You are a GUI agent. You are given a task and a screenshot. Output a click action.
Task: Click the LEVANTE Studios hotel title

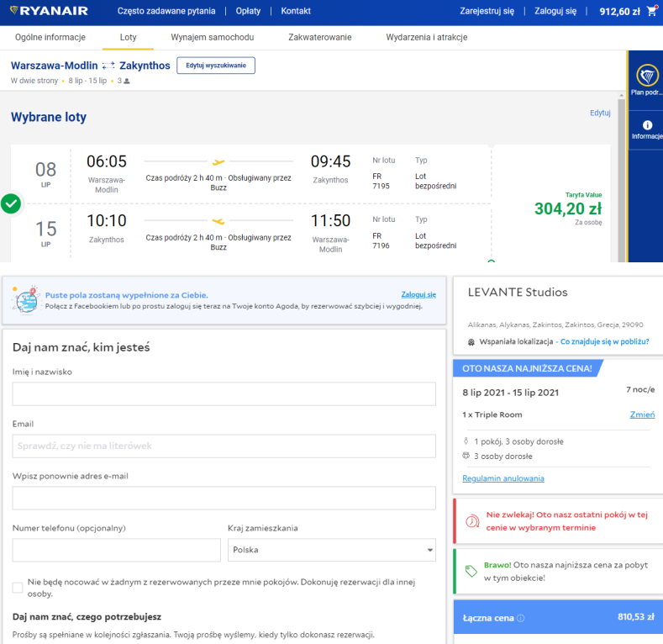click(x=518, y=293)
